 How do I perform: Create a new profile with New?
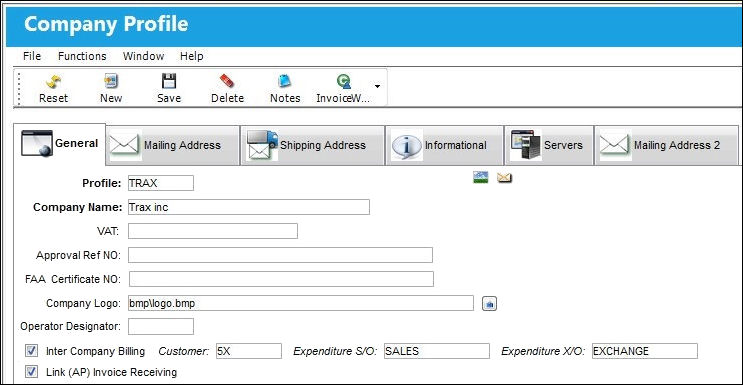111,88
